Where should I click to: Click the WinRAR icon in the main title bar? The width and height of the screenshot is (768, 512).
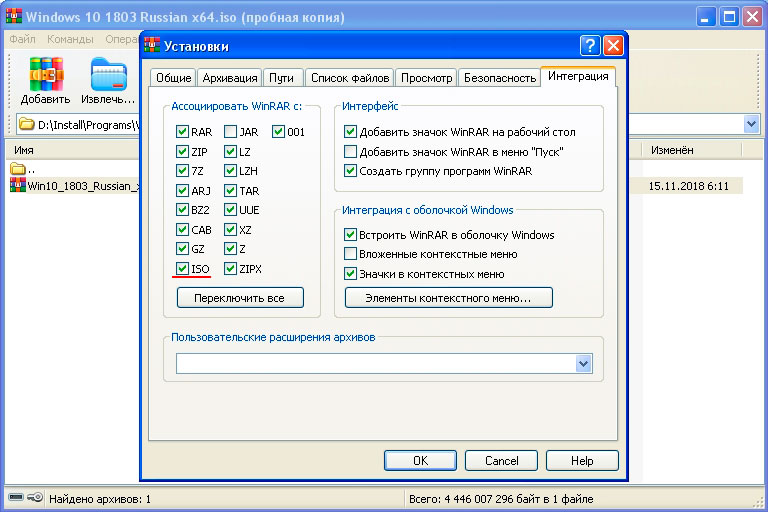point(14,16)
